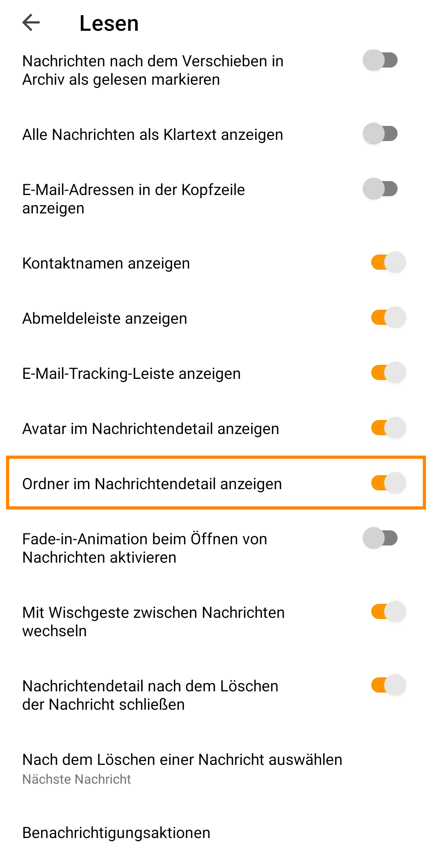Open Benachrichtigungsaktionen settings

pyautogui.click(x=116, y=833)
